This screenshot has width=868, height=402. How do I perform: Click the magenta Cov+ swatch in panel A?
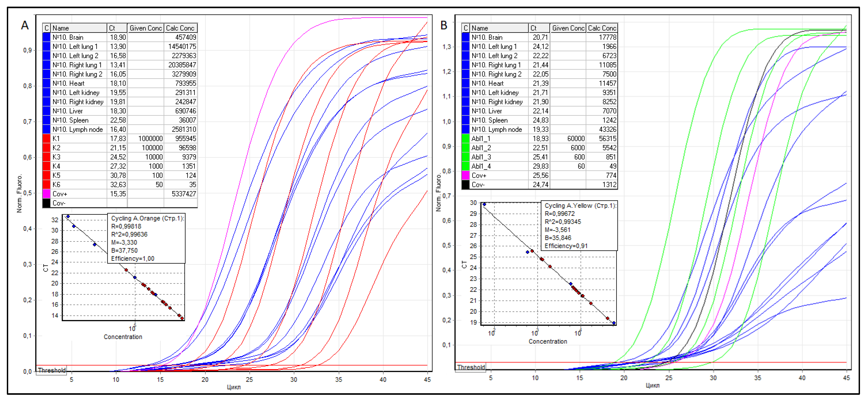[46, 194]
